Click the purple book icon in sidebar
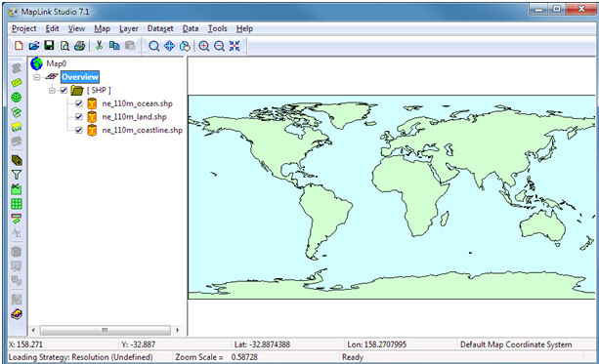The image size is (599, 364). 17,314
